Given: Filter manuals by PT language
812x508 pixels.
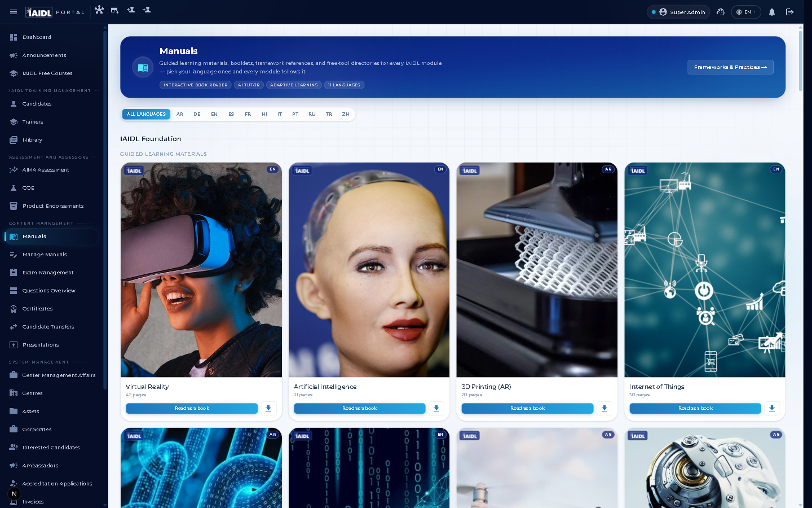Looking at the screenshot, I should 295,114.
